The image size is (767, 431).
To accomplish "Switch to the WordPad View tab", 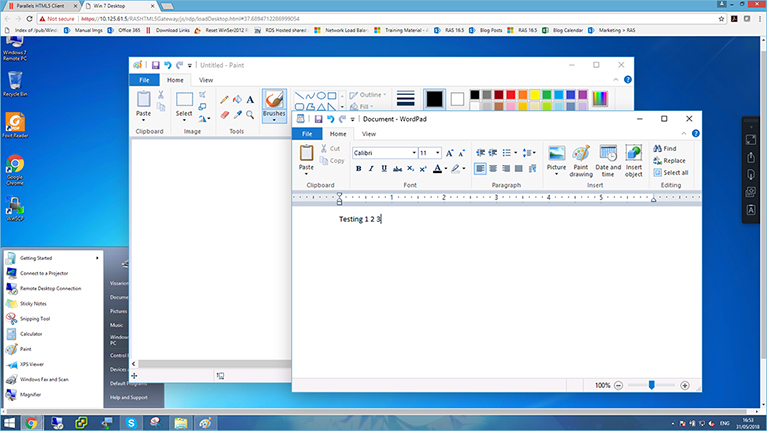I will [369, 134].
